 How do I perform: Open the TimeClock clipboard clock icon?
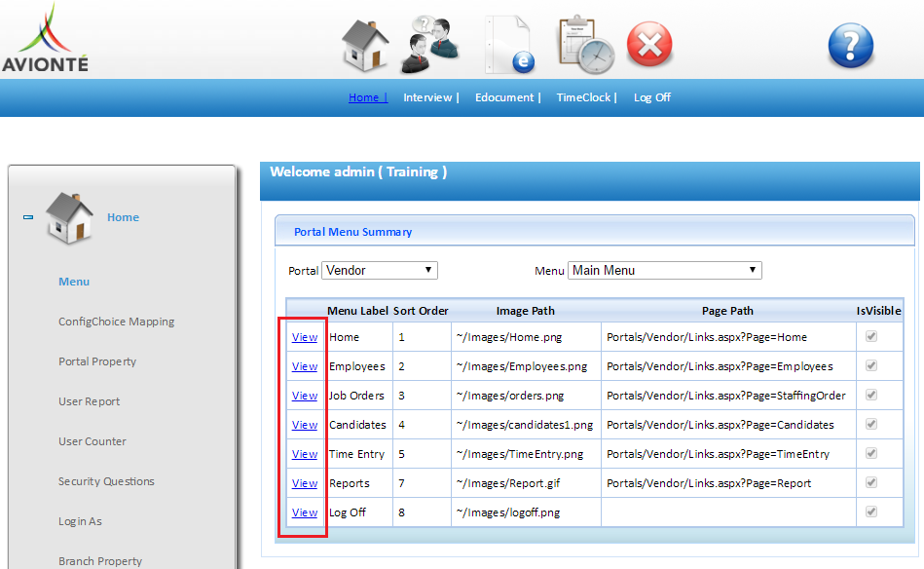586,46
